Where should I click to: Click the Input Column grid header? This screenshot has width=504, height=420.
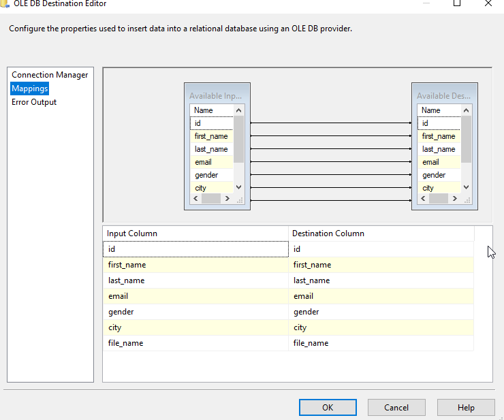click(195, 233)
